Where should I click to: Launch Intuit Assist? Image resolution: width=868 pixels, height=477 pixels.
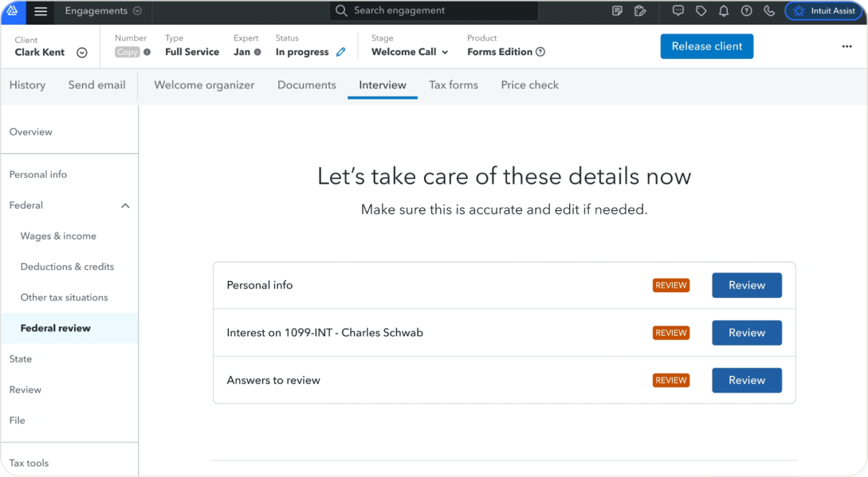point(823,10)
